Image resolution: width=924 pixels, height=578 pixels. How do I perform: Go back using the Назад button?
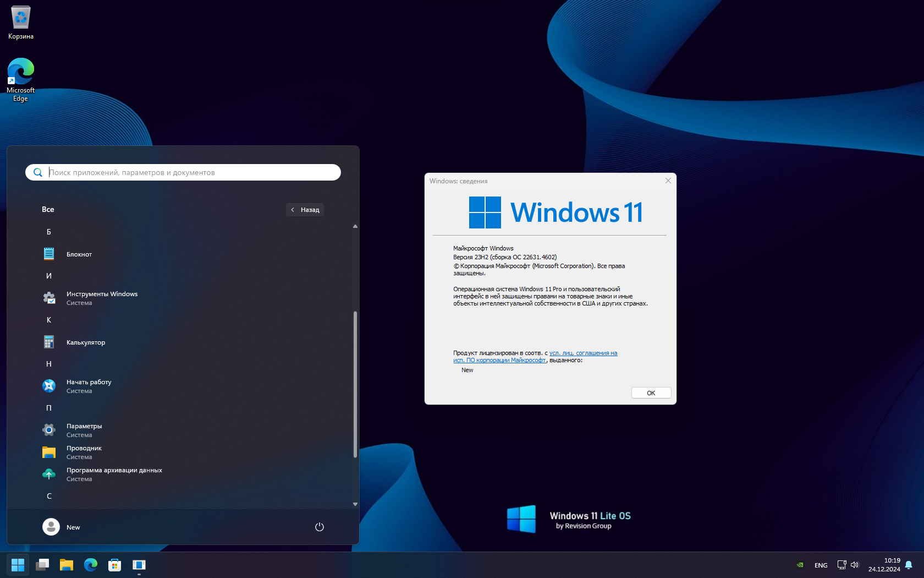pos(305,210)
